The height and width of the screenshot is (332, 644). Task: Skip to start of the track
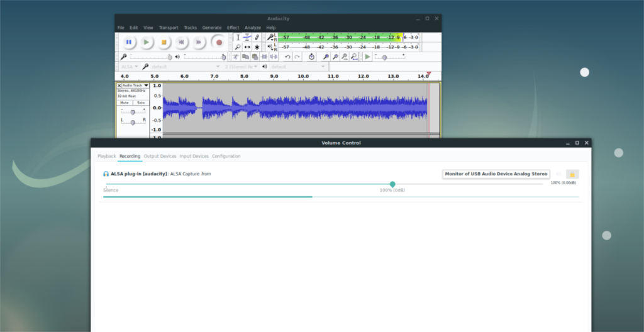pos(181,42)
